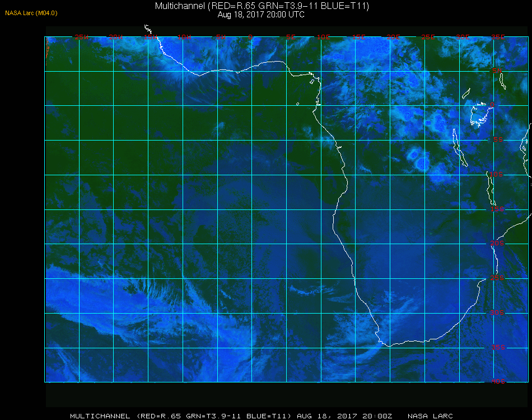Click the 5E longitude label
Viewport: 532px width, 420px height.
pos(291,37)
